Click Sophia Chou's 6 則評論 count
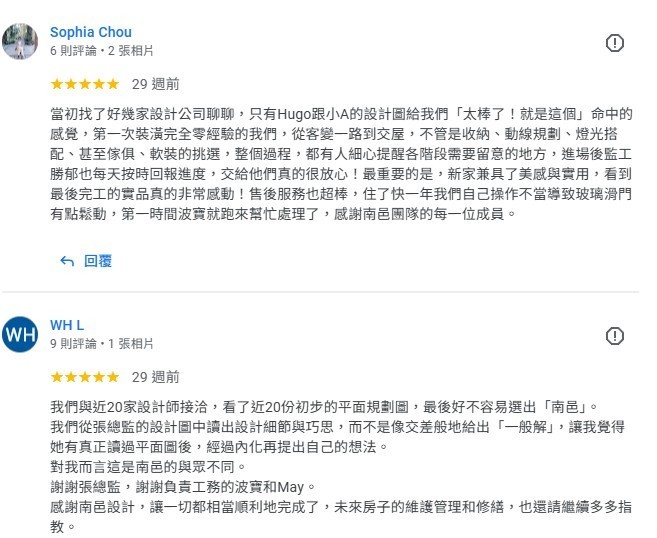The width and height of the screenshot is (657, 538). click(73, 51)
